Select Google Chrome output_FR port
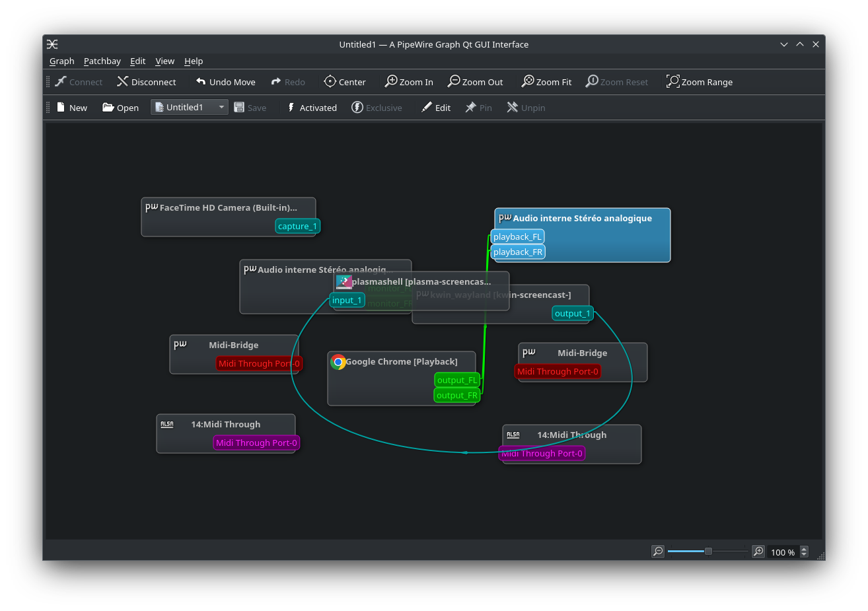868x611 pixels. click(x=457, y=395)
